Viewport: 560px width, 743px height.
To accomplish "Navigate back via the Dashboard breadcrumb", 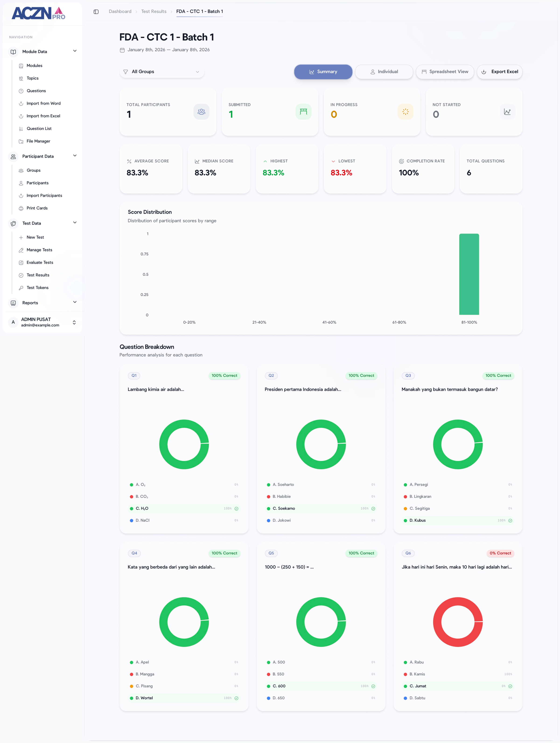I will tap(120, 11).
